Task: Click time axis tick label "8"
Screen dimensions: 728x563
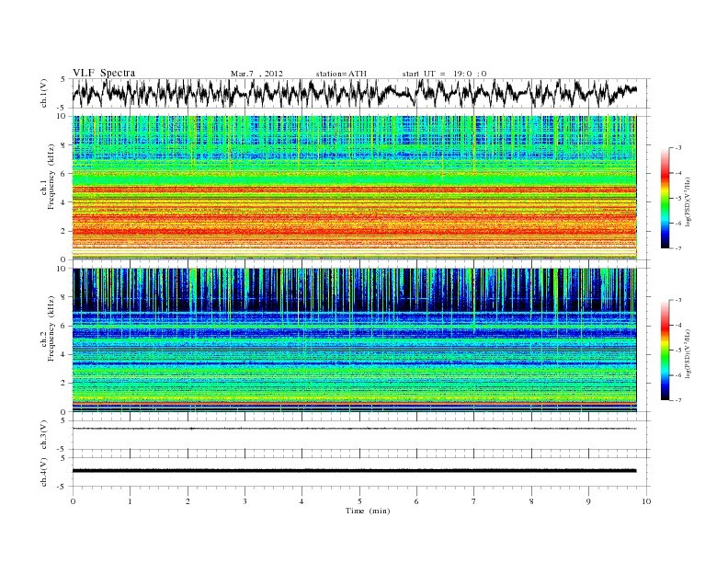Action: [531, 501]
